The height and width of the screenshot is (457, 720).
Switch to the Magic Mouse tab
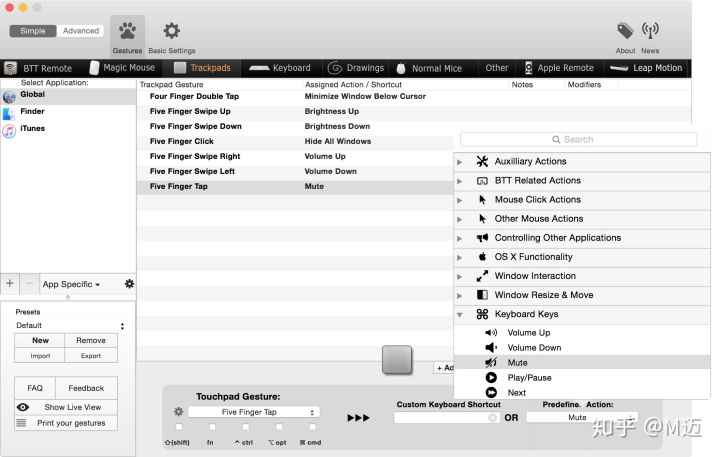click(x=122, y=68)
